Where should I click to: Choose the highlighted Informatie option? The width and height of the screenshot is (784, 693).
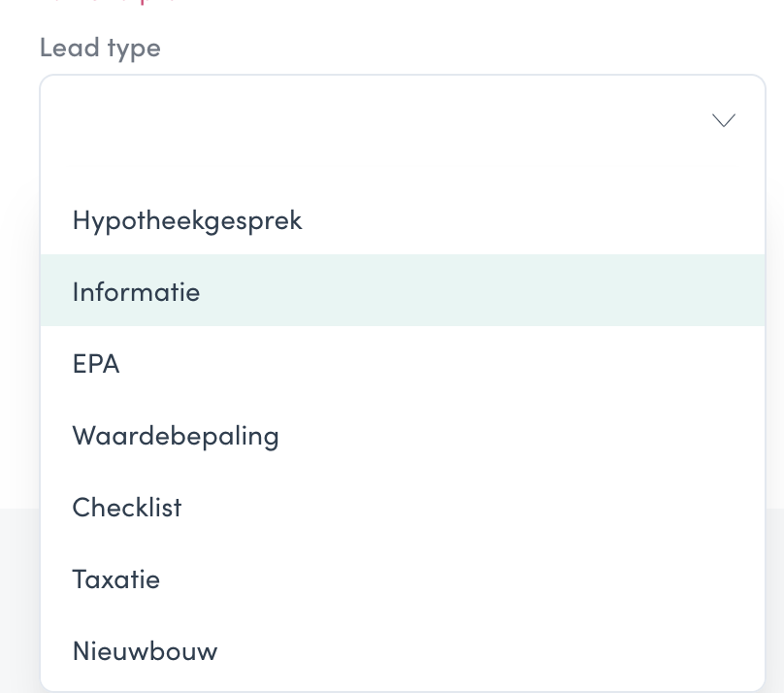tap(403, 290)
